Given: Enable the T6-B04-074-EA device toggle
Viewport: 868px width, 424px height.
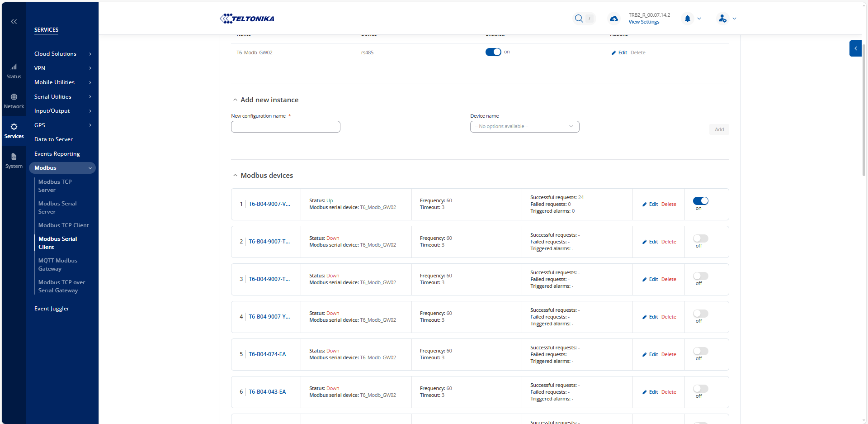Looking at the screenshot, I should click(x=700, y=351).
